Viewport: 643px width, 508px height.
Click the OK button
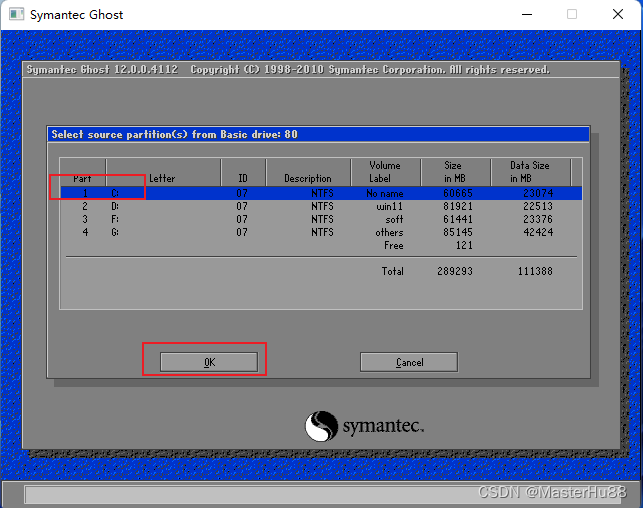pos(209,362)
